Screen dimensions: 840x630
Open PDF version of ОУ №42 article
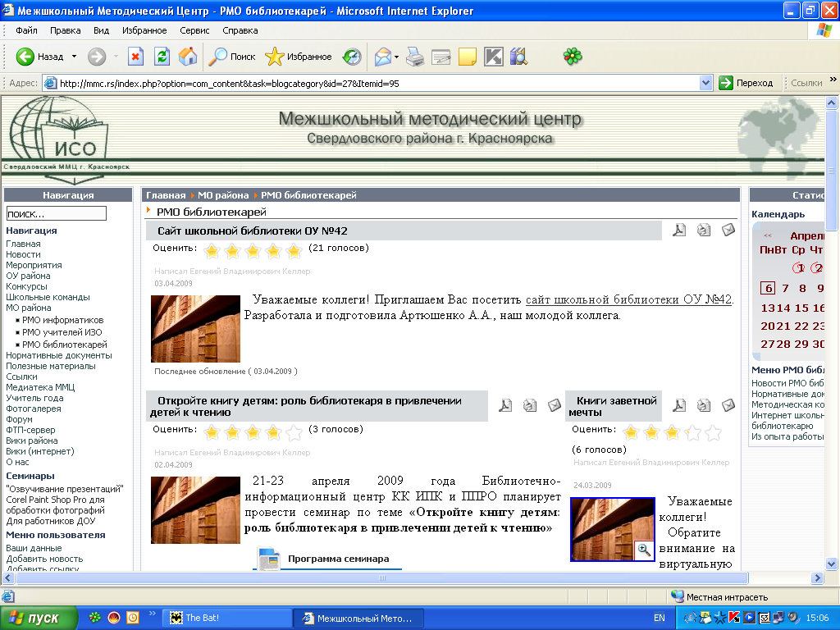679,231
